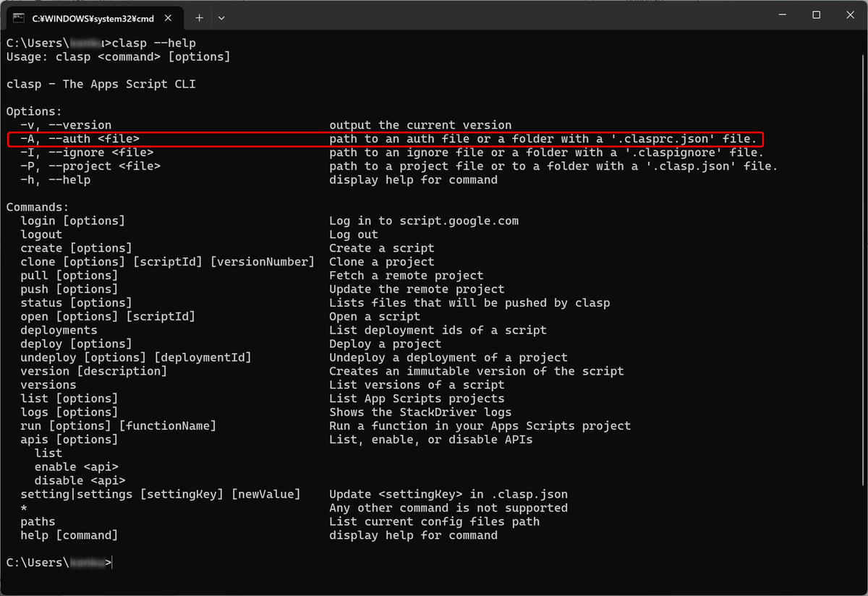
Task: Click the cmd icon on the terminal tab
Action: click(17, 17)
